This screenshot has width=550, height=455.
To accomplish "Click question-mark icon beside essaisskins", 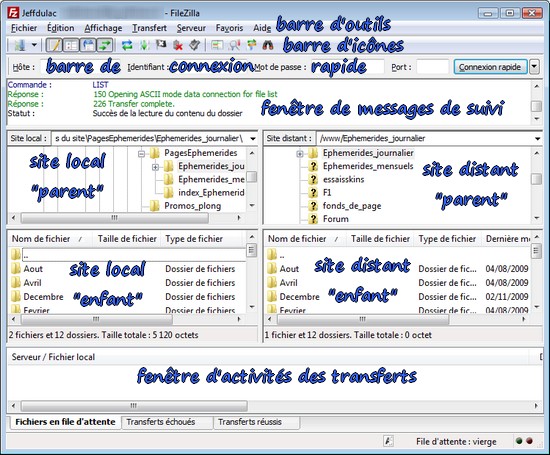I will [313, 179].
